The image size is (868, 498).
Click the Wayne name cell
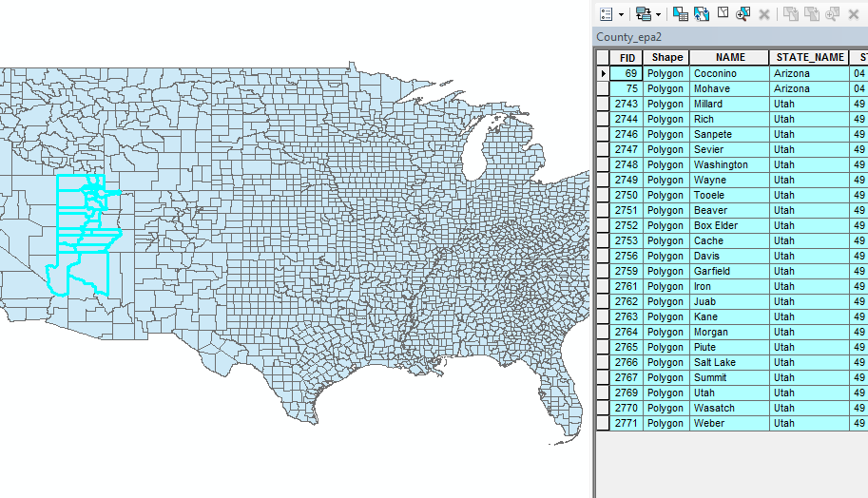(x=729, y=180)
